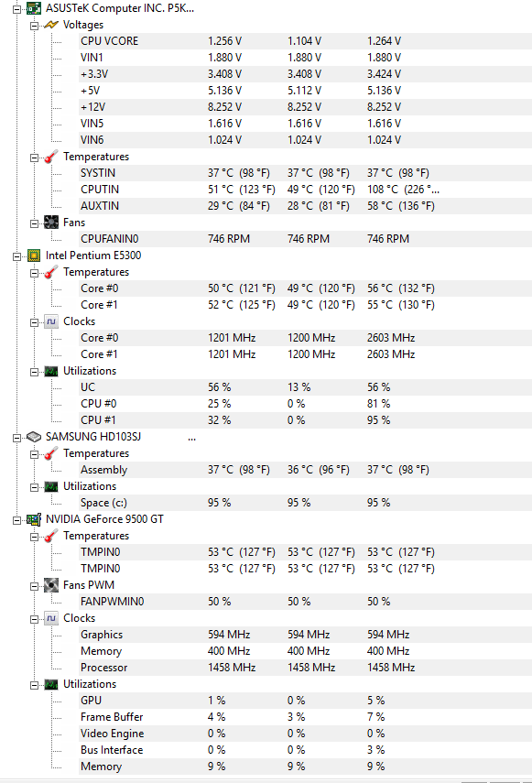Click the GPU Fans PWM icon
This screenshot has height=783, width=532.
tap(51, 585)
